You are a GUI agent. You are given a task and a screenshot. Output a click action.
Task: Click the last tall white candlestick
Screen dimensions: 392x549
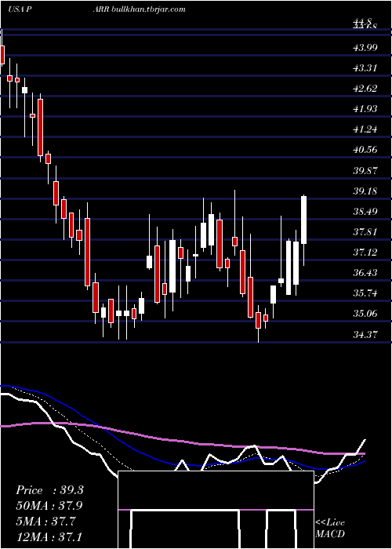click(304, 220)
